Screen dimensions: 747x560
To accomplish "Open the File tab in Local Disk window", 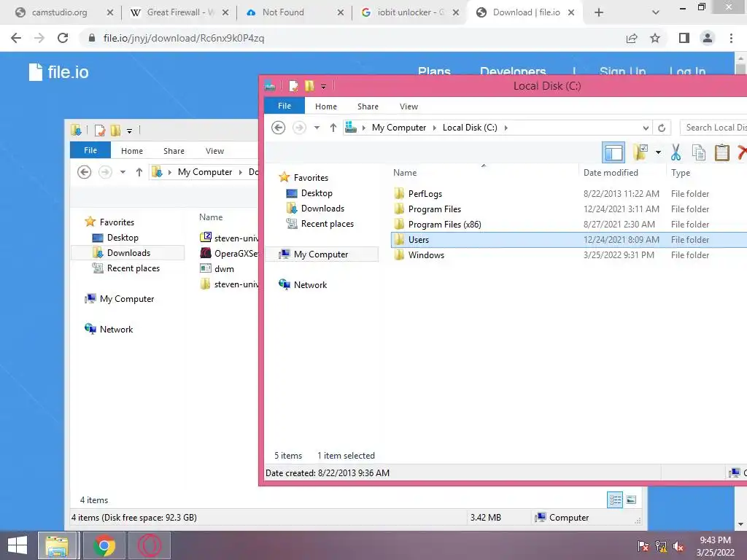I will pyautogui.click(x=285, y=106).
